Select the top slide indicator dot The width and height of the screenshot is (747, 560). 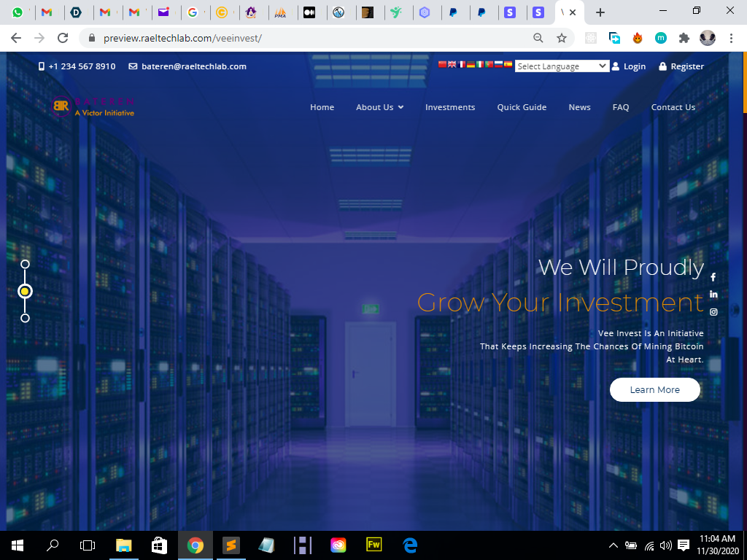pos(26,264)
